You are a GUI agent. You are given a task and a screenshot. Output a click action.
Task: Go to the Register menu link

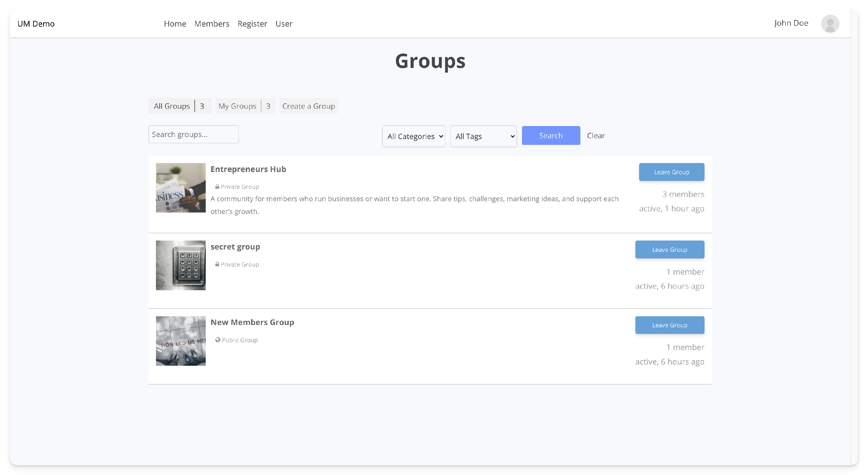click(252, 24)
